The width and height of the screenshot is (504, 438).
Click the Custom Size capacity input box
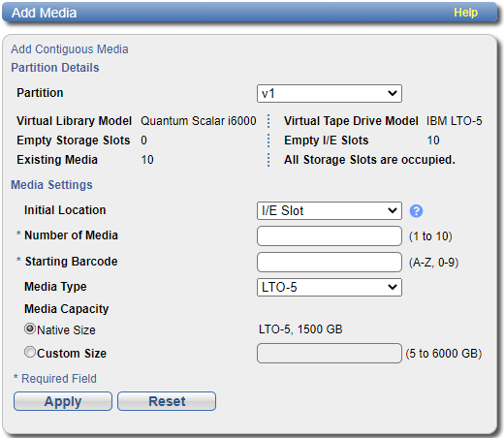(x=330, y=353)
